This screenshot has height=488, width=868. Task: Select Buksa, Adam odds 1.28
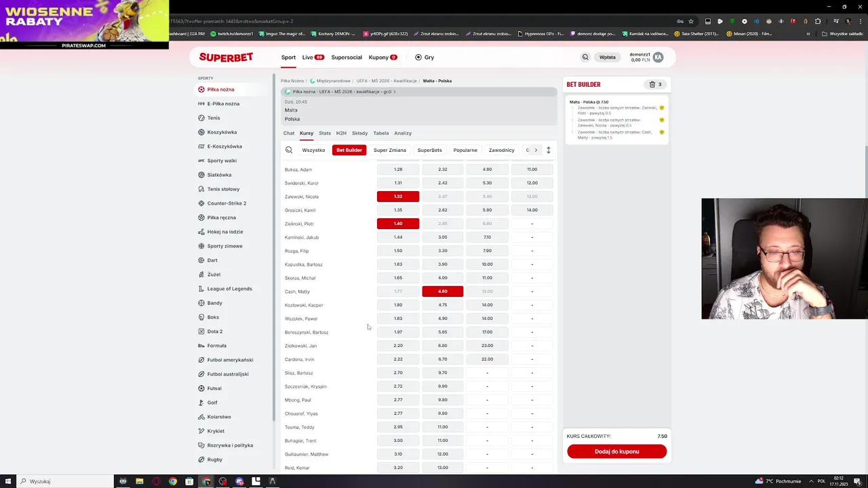[398, 169]
